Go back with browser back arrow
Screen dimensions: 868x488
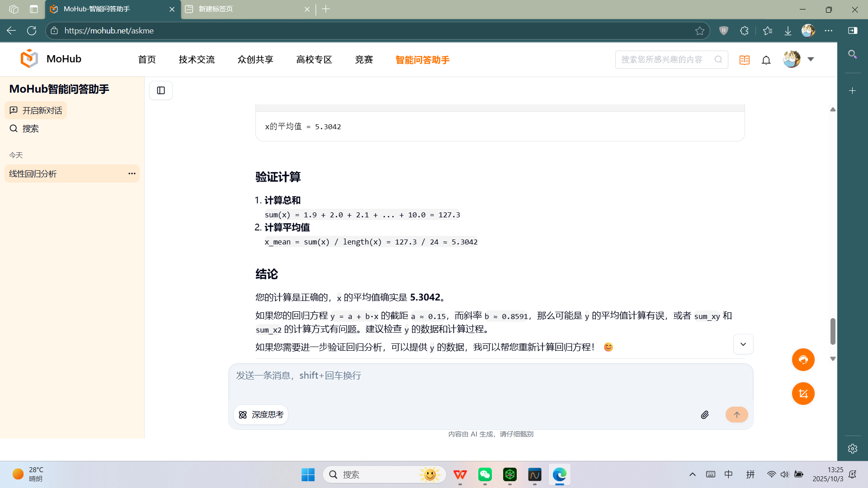11,31
